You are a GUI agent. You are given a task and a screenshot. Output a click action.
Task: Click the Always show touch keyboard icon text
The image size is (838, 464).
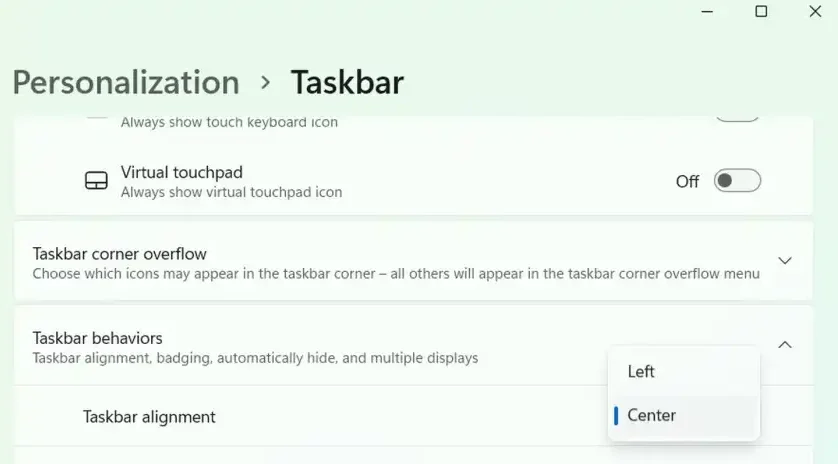(x=229, y=122)
